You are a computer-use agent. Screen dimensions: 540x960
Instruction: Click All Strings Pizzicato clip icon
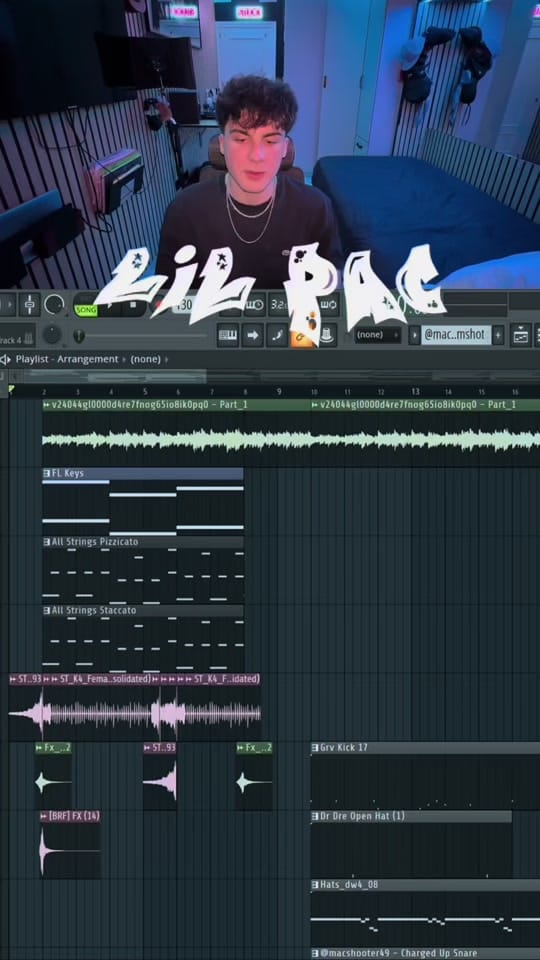click(47, 542)
